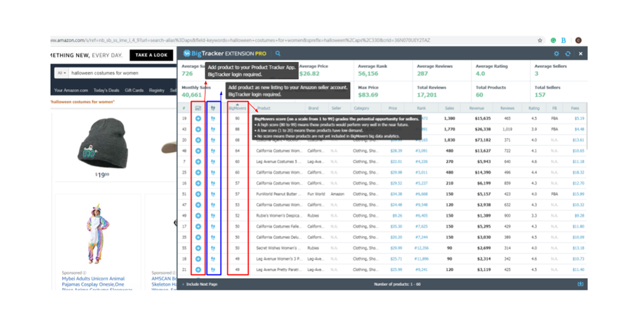The height and width of the screenshot is (335, 644).
Task: Open BigTracker settings gear icon
Action: tap(556, 54)
